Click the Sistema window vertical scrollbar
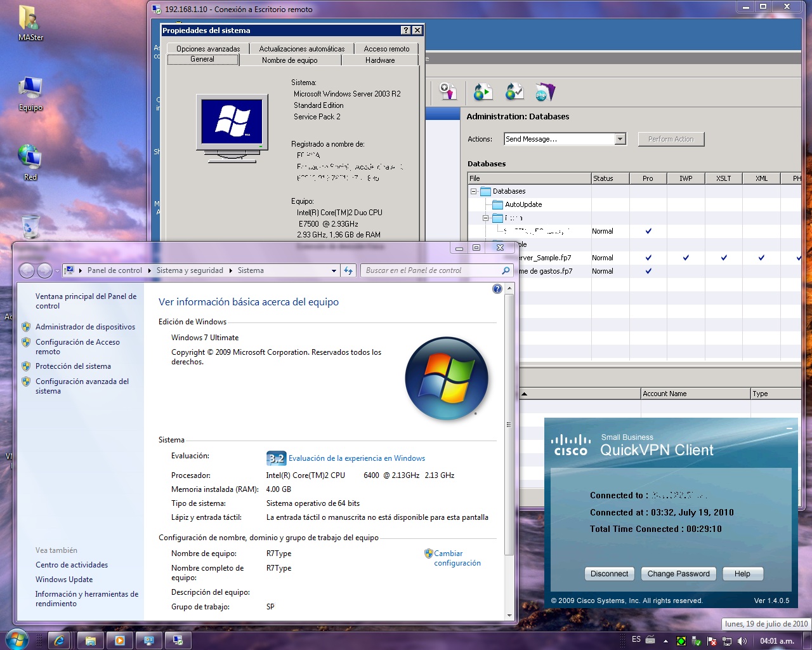The width and height of the screenshot is (812, 650). click(x=509, y=425)
